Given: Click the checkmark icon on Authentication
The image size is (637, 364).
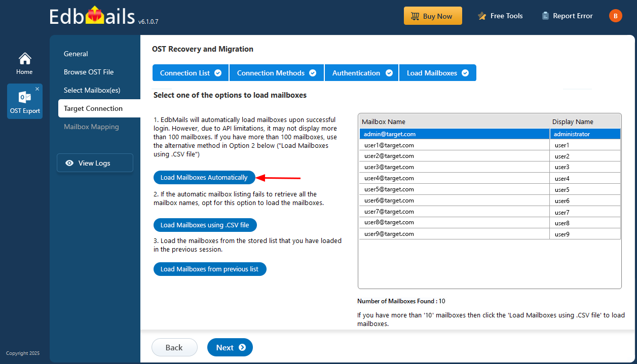Looking at the screenshot, I should pyautogui.click(x=389, y=73).
